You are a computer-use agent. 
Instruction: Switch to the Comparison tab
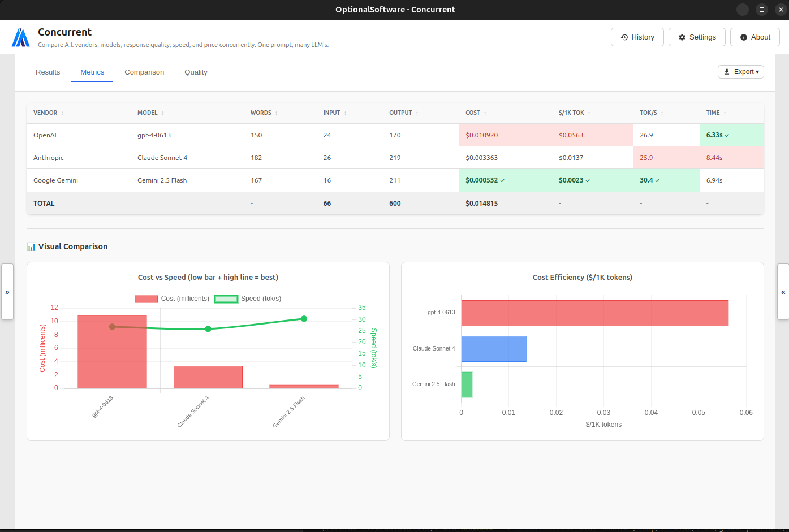point(144,72)
